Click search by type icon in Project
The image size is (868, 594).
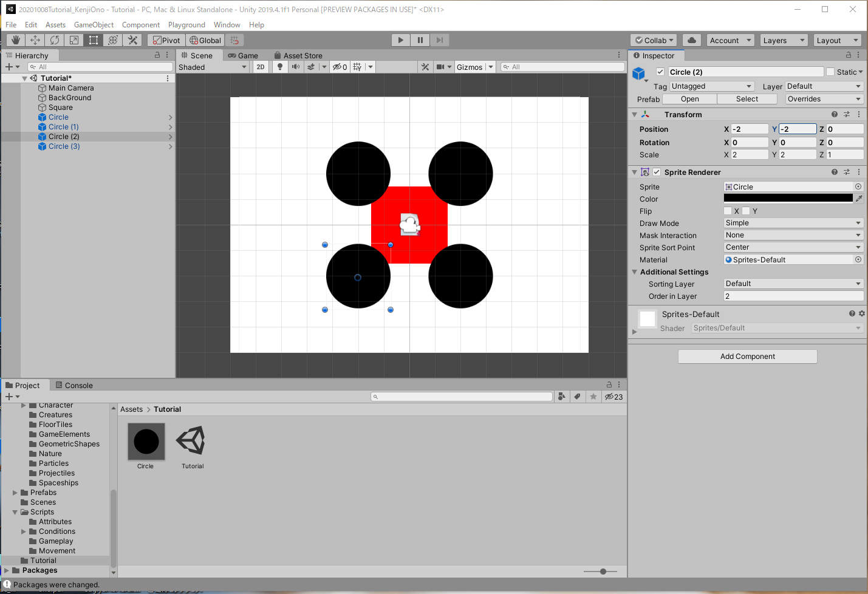click(x=562, y=397)
